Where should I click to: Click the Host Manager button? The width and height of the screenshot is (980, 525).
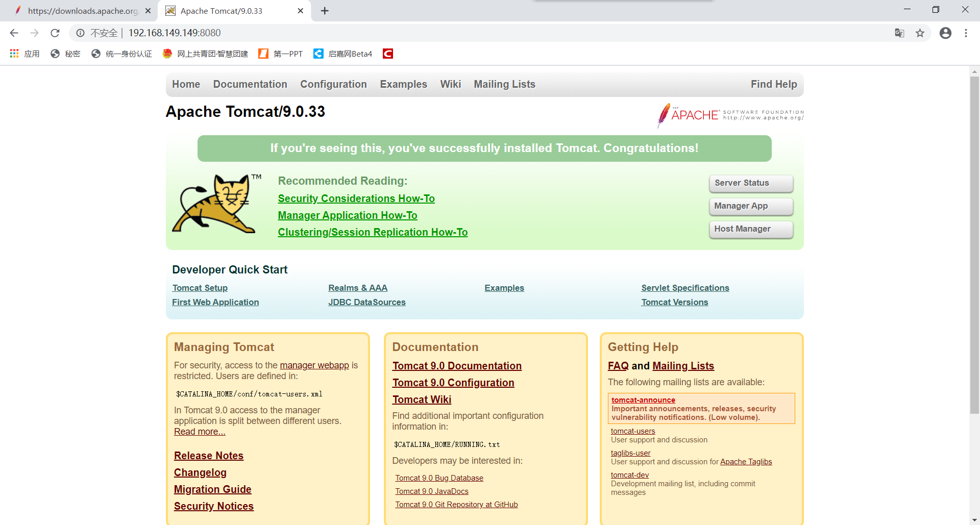(751, 229)
